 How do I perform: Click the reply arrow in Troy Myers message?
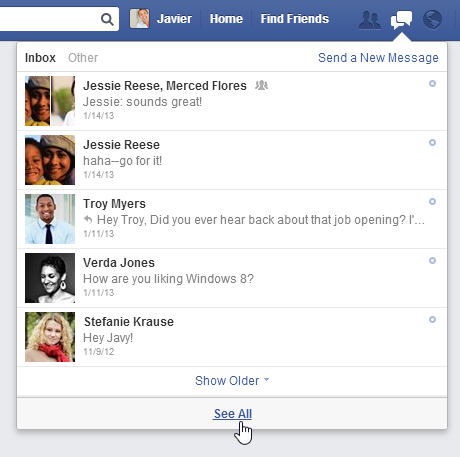[x=88, y=219]
